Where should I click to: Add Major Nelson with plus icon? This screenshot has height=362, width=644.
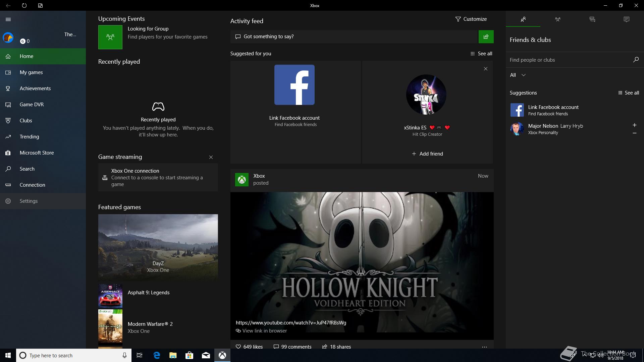634,125
